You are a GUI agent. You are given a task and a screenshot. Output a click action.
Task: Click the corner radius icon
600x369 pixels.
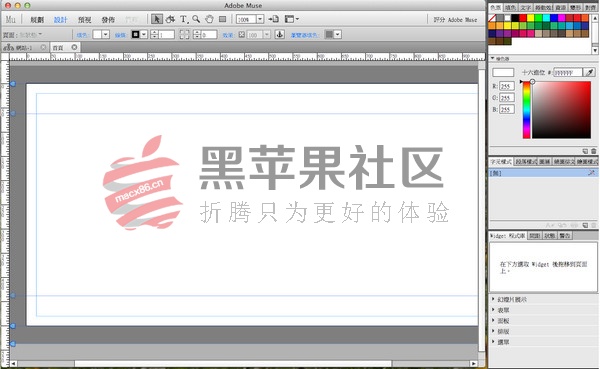184,34
